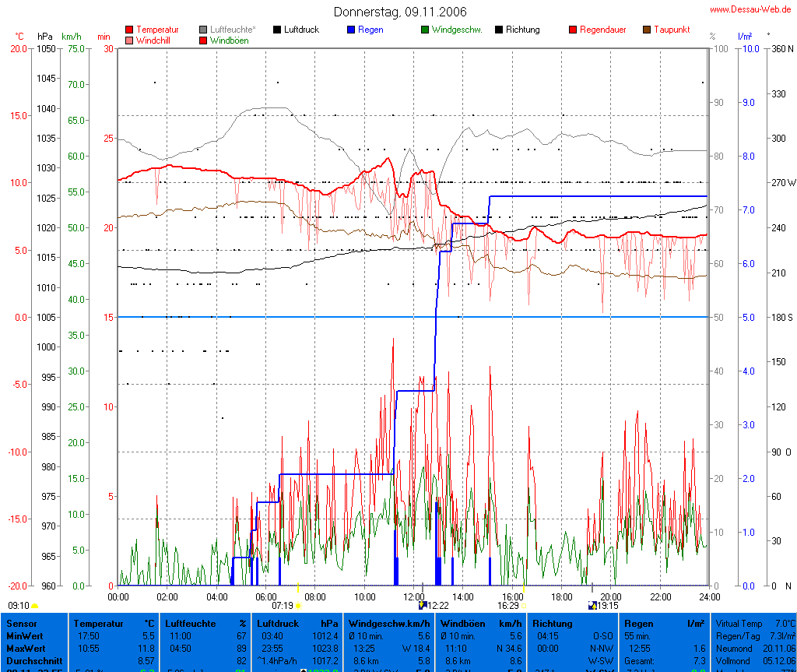This screenshot has width=797, height=672.
Task: Click the brown Taupunkt legend square
Action: pos(647,30)
